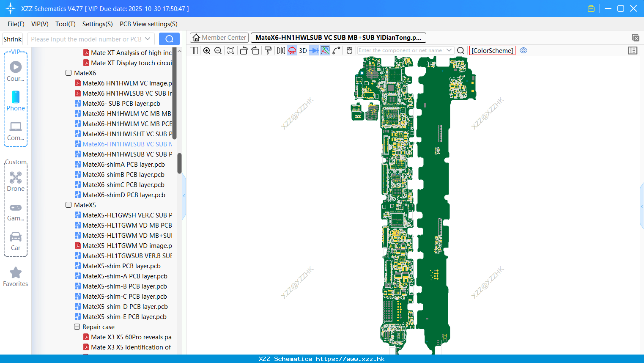Open MateX5-shim PCB layer.pcb
The width and height of the screenshot is (644, 363).
(x=118, y=266)
